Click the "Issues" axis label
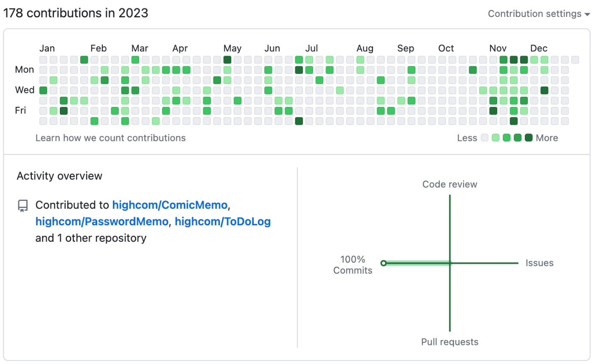The width and height of the screenshot is (594, 364). coord(539,263)
